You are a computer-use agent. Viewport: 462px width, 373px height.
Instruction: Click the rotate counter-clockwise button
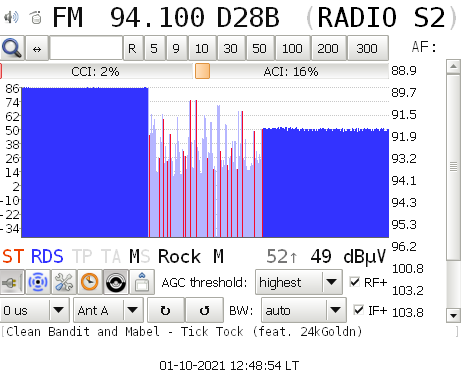tap(204, 310)
